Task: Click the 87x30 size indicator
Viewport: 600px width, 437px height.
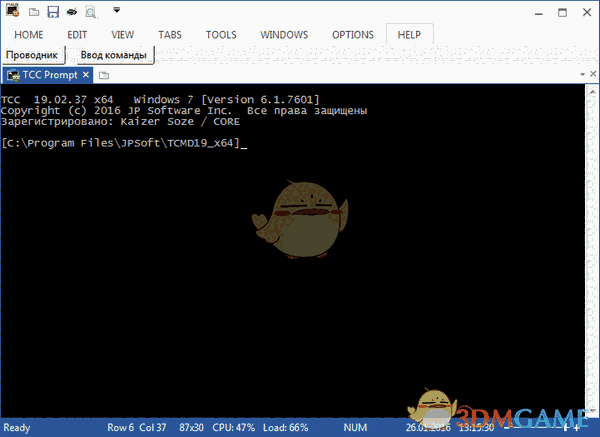Action: point(191,427)
